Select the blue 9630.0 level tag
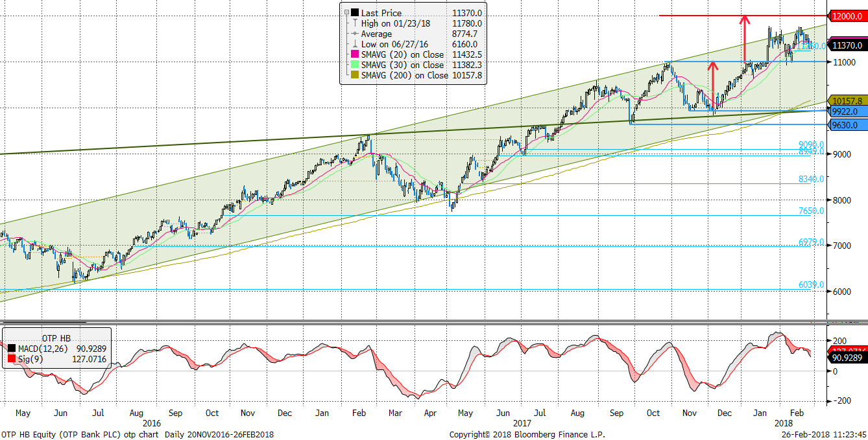 (x=848, y=125)
